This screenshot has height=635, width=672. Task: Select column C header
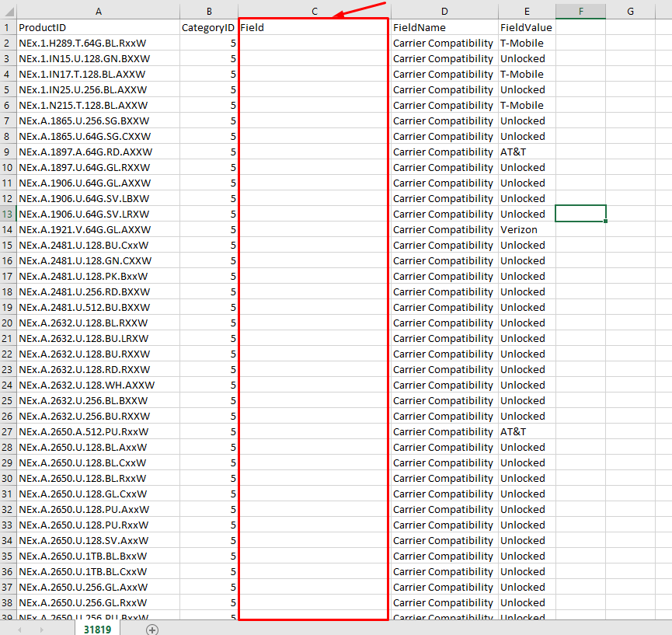click(x=315, y=11)
